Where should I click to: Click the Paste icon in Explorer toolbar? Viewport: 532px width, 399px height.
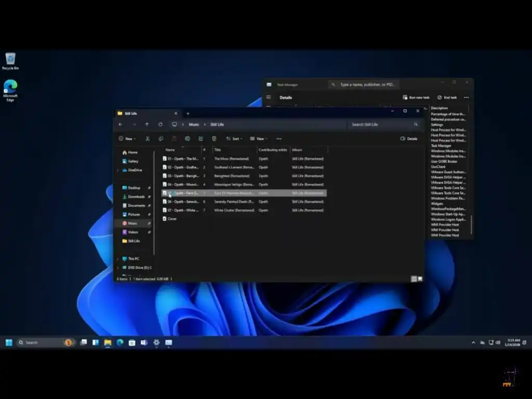tap(174, 139)
